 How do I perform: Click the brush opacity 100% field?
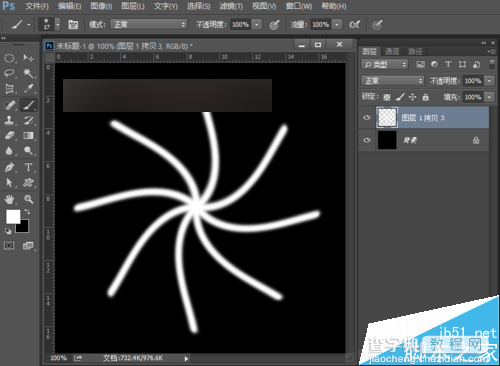point(240,24)
